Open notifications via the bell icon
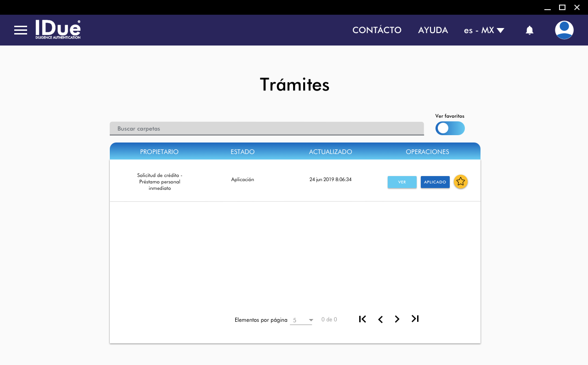 pyautogui.click(x=530, y=30)
